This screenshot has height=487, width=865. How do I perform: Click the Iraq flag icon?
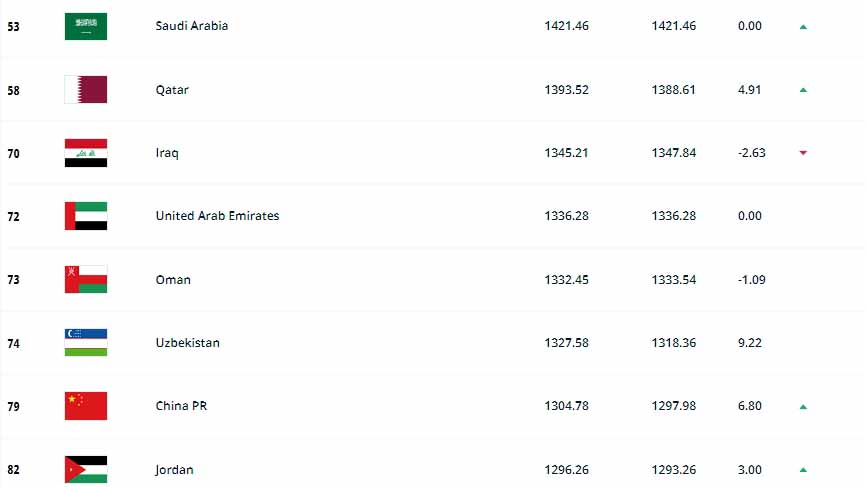coord(86,153)
